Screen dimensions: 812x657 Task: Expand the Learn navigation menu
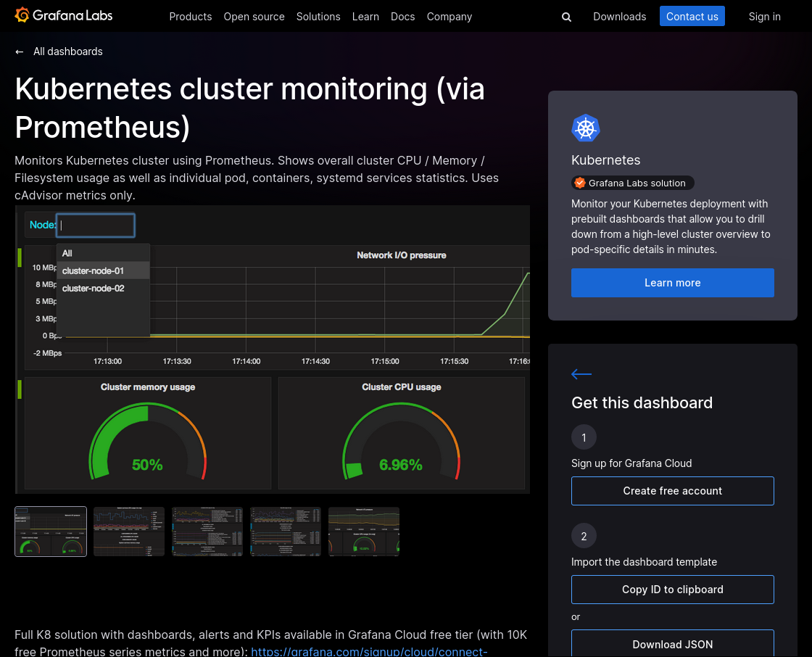[365, 17]
